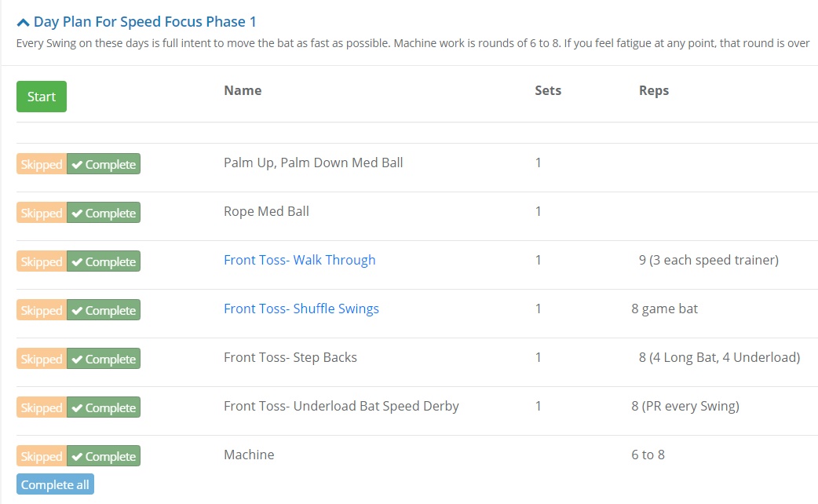Viewport: 818px width, 504px height.
Task: Skip Underload Bat Speed Derby exercise
Action: tap(42, 407)
